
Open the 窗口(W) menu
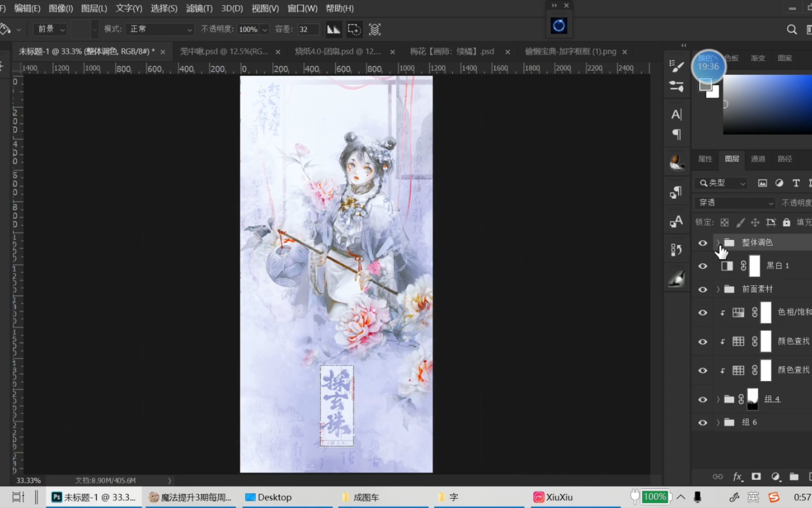(302, 8)
